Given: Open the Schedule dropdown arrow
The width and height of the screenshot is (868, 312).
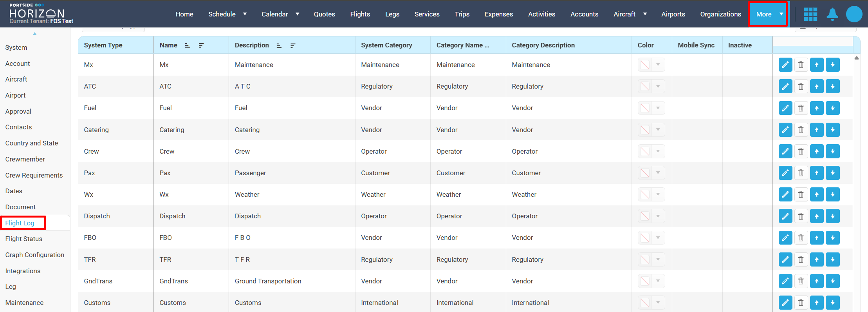Looking at the screenshot, I should click(245, 14).
